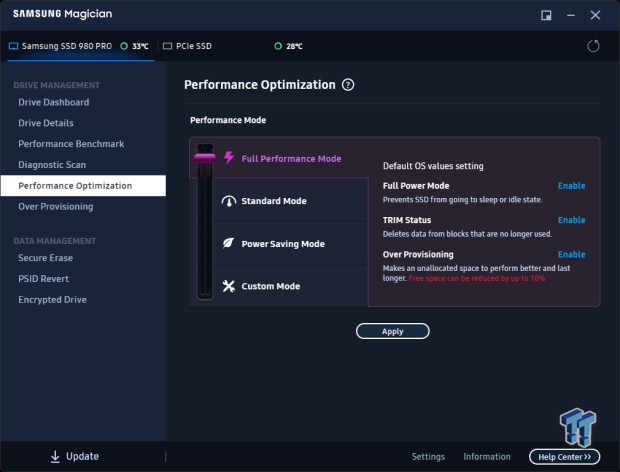The height and width of the screenshot is (472, 620).
Task: Open the Help Center
Action: (x=564, y=457)
